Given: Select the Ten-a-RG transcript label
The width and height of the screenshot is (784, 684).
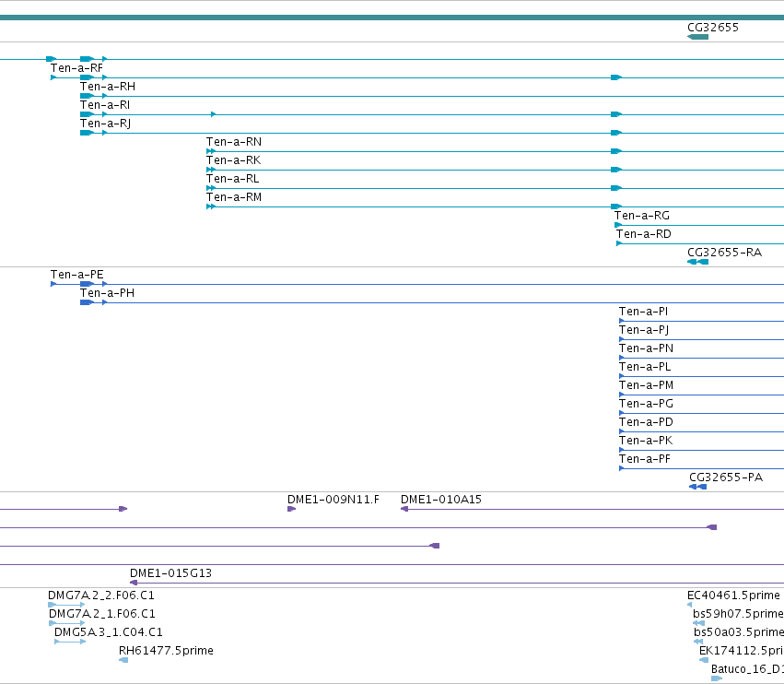Looking at the screenshot, I should pyautogui.click(x=642, y=216).
